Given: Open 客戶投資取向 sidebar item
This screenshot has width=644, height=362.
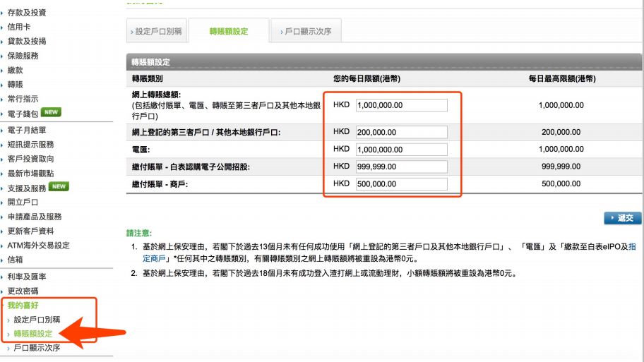Looking at the screenshot, I should 31,159.
